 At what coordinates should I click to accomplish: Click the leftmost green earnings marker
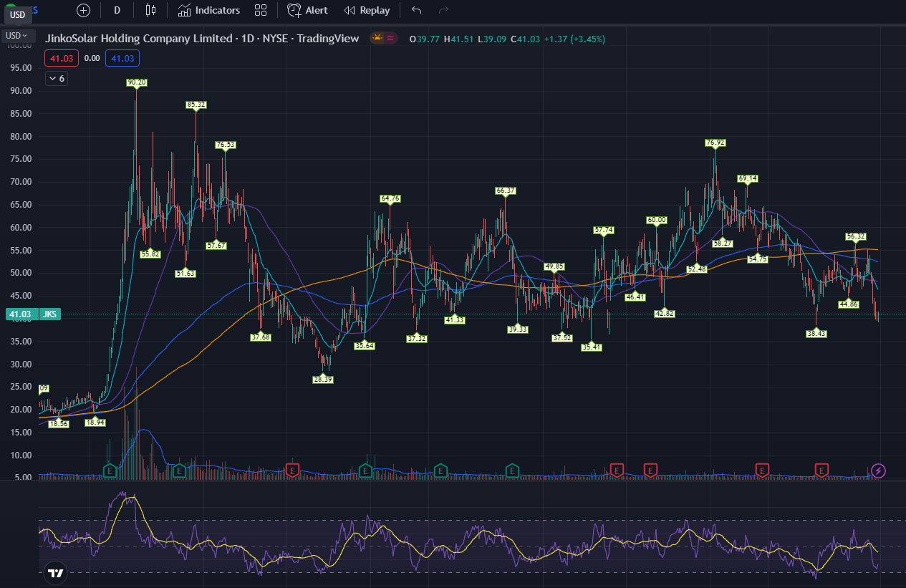(110, 471)
